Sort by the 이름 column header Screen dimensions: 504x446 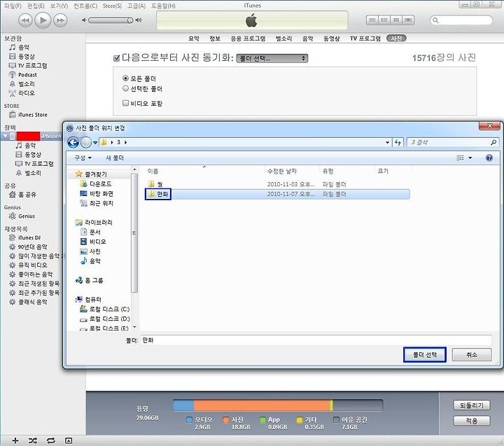tap(153, 172)
